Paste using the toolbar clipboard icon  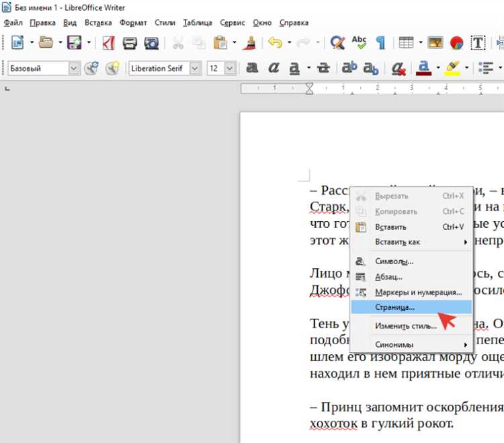click(220, 43)
